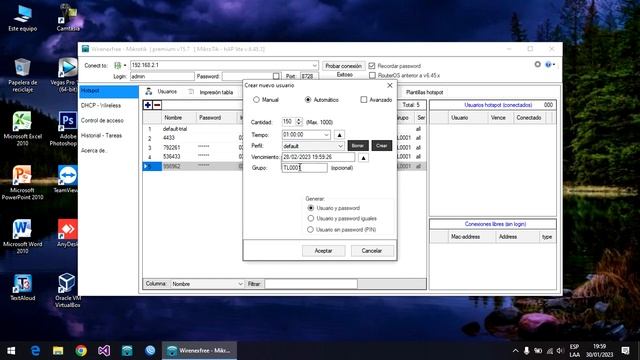The width and height of the screenshot is (640, 360).
Task: Open Este equipo desktop icon
Action: (x=22, y=18)
